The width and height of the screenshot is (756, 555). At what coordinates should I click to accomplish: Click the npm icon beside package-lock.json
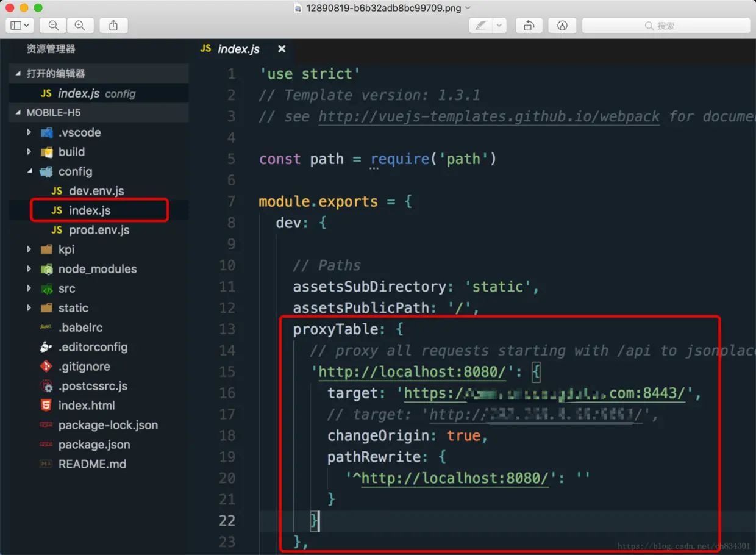(46, 425)
